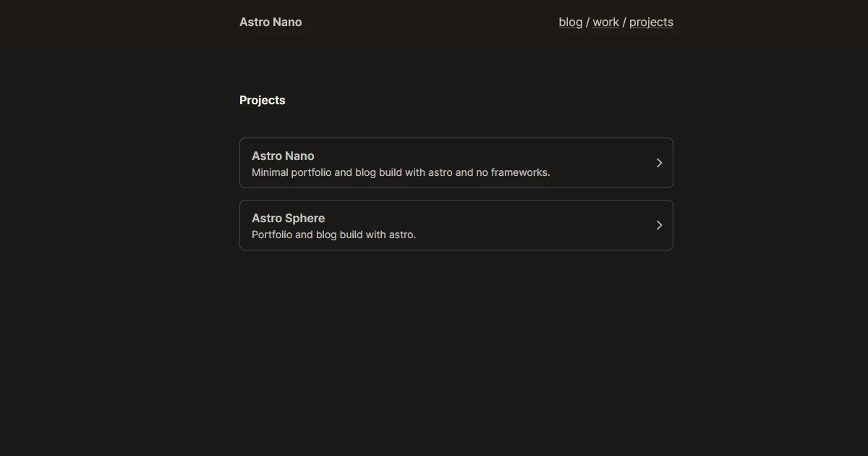Select the right-arrow icon beside Astro Nano description
868x456 pixels.
(659, 163)
